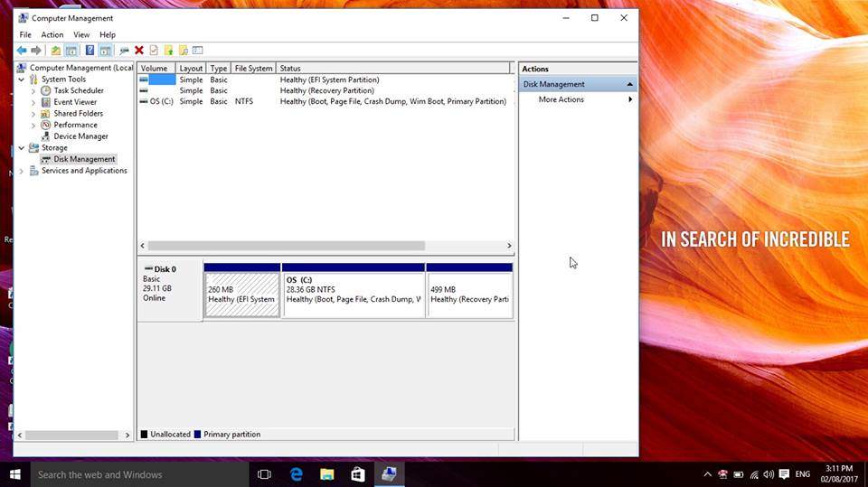Expand the Services and Applications node
Viewport: 868px width, 487px height.
(22, 171)
